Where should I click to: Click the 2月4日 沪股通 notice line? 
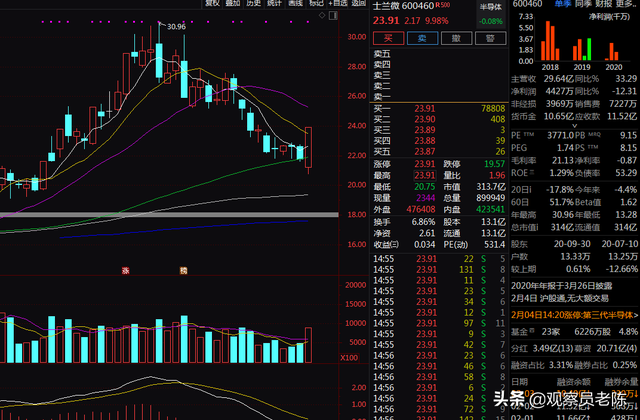(x=560, y=299)
